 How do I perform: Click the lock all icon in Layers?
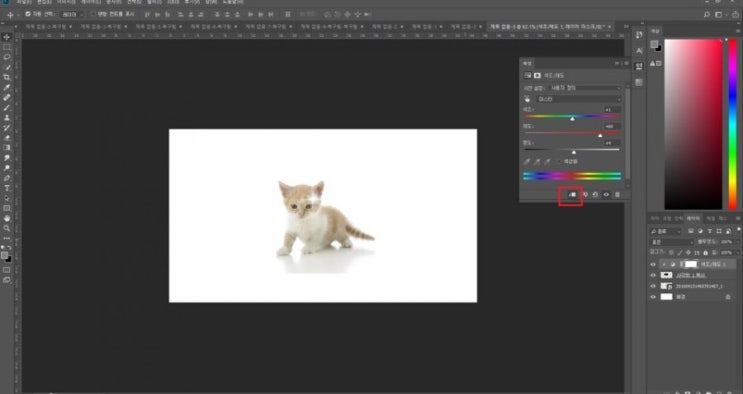tap(705, 253)
